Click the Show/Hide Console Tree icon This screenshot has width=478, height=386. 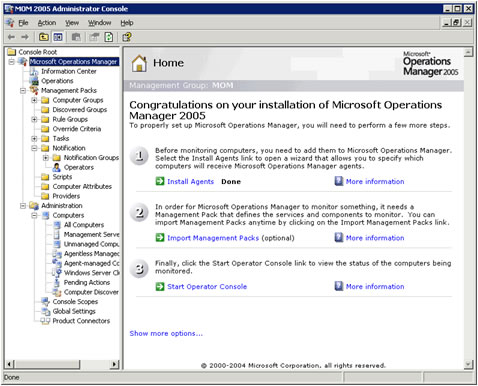click(58, 37)
